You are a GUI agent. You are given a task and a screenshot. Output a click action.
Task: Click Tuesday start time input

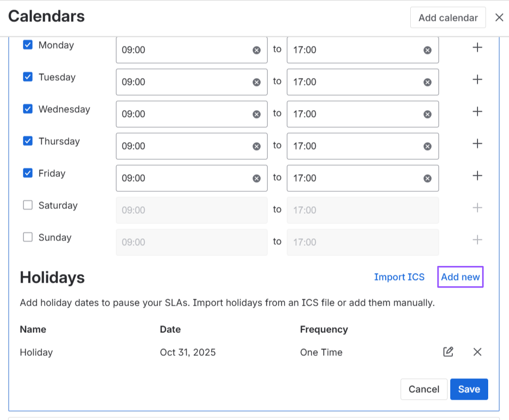point(184,82)
